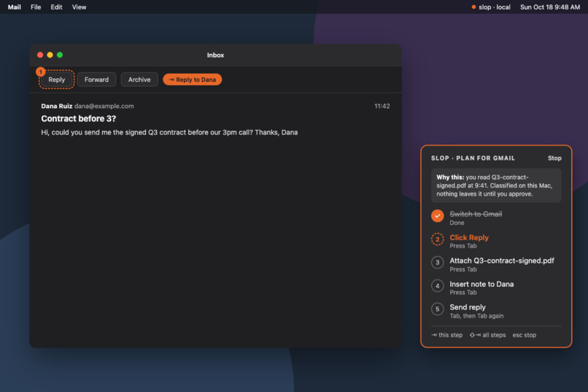The image size is (588, 392).
Task: Archive the message from Dana Ruiz
Action: point(139,80)
